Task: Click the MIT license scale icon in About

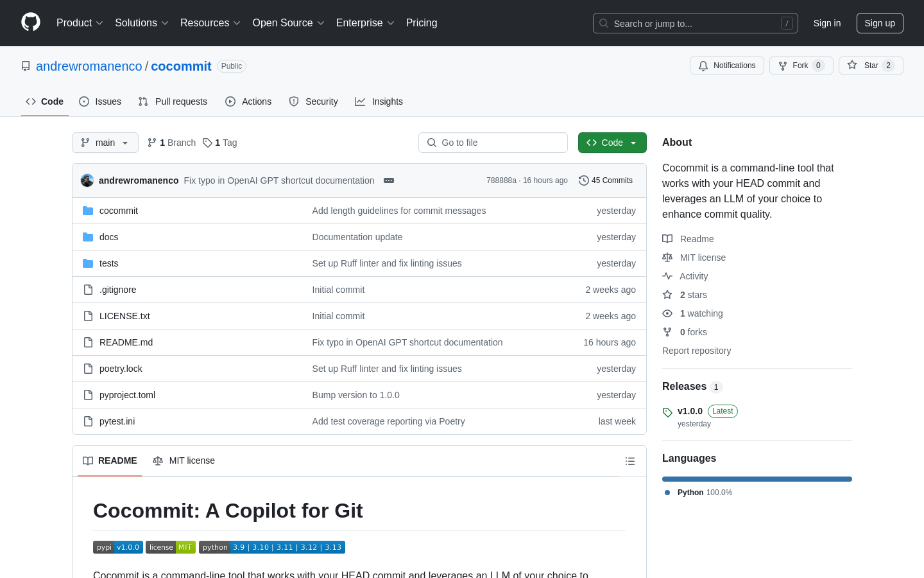Action: tap(667, 258)
